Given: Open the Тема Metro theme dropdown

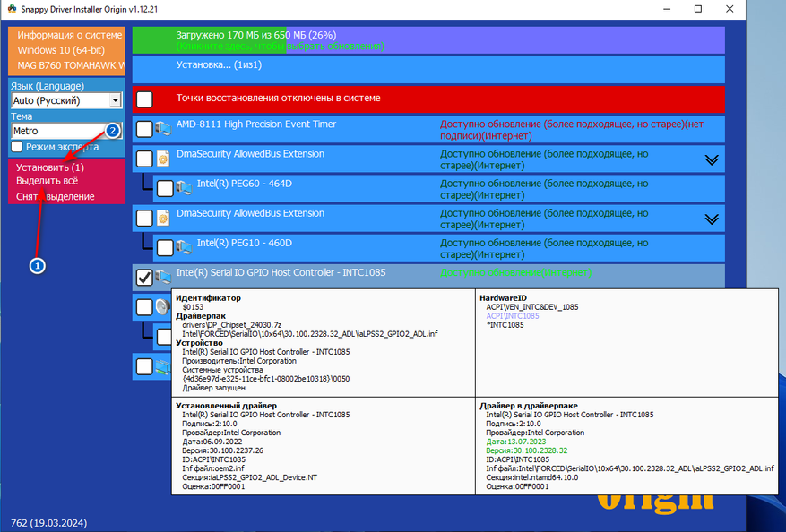Looking at the screenshot, I should tap(66, 131).
